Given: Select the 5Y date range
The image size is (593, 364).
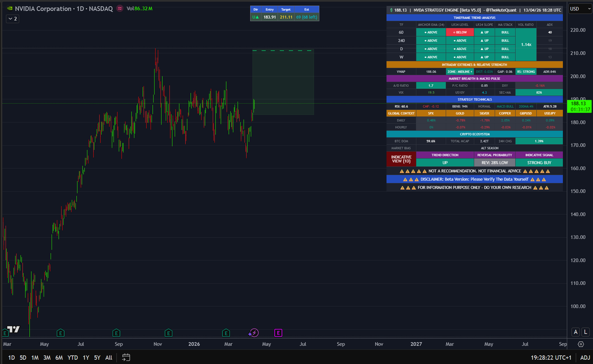Looking at the screenshot, I should tap(97, 357).
